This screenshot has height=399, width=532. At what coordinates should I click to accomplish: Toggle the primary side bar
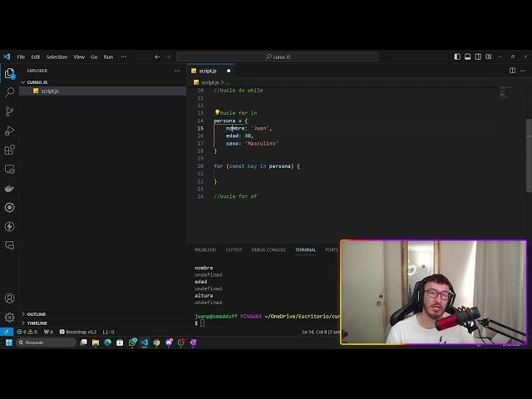pyautogui.click(x=457, y=57)
